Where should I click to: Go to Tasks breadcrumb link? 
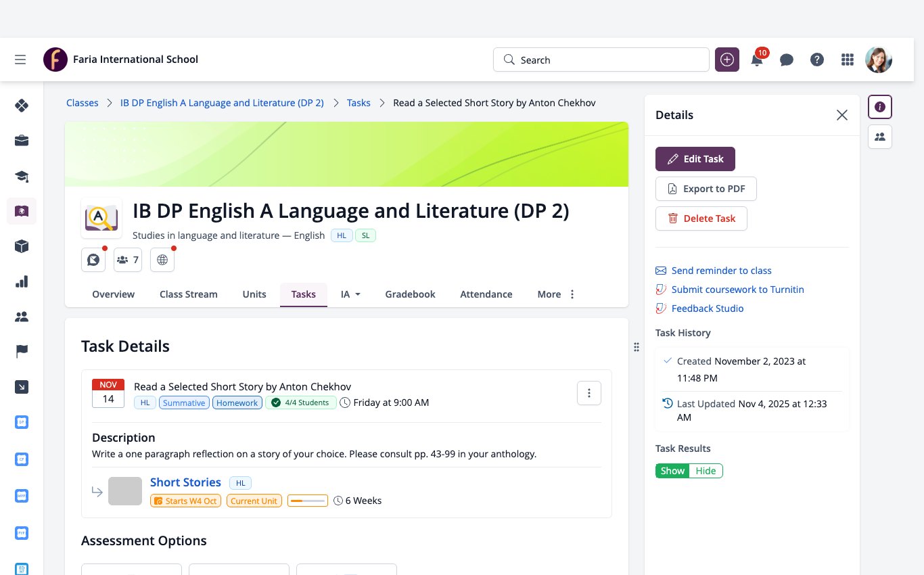pyautogui.click(x=359, y=103)
